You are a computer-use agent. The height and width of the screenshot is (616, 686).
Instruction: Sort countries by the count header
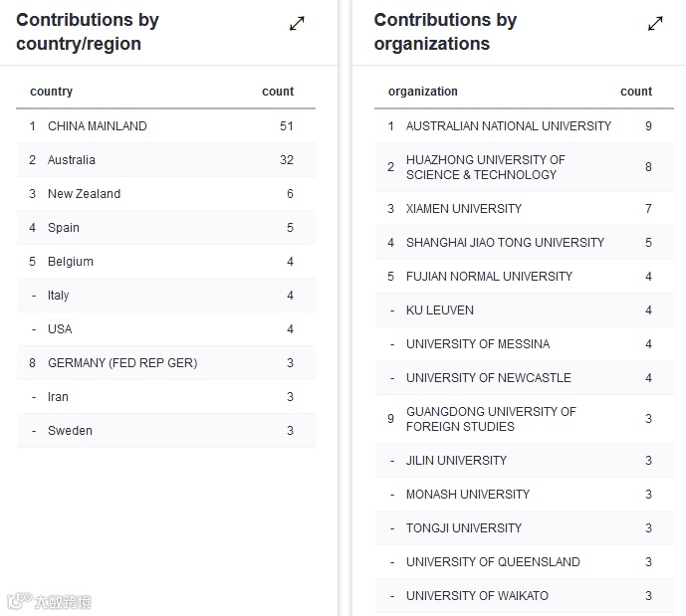coord(278,92)
